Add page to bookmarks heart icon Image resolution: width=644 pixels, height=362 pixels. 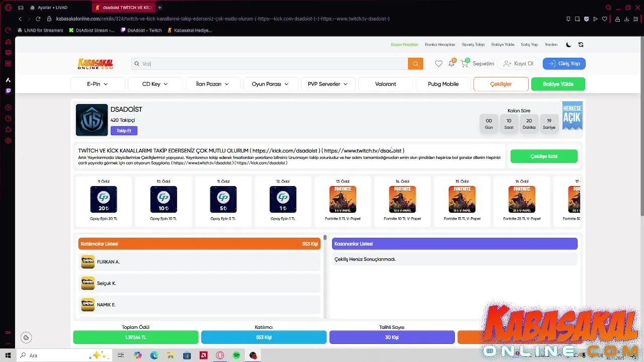pyautogui.click(x=604, y=19)
